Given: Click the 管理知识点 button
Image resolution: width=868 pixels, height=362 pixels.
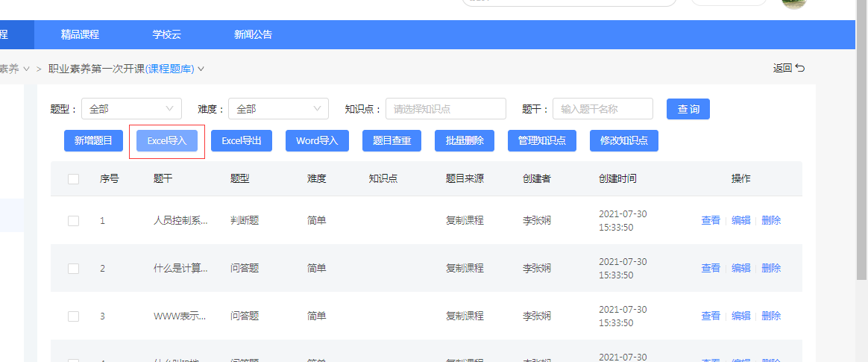Looking at the screenshot, I should tap(542, 141).
